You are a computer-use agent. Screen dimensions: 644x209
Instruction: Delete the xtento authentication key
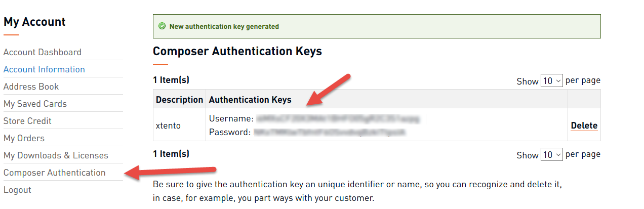point(584,126)
